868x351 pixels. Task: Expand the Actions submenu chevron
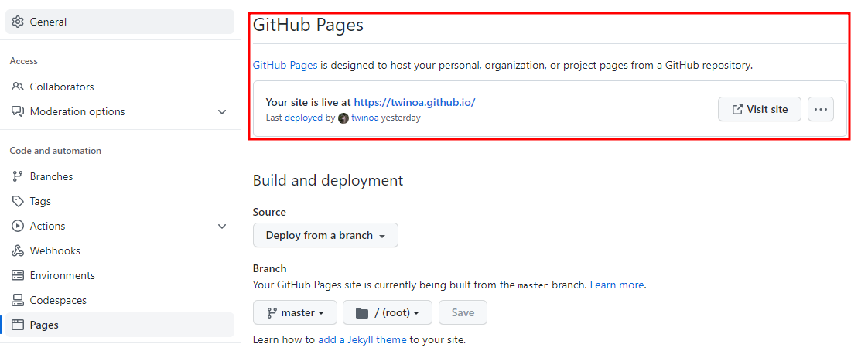coord(222,226)
